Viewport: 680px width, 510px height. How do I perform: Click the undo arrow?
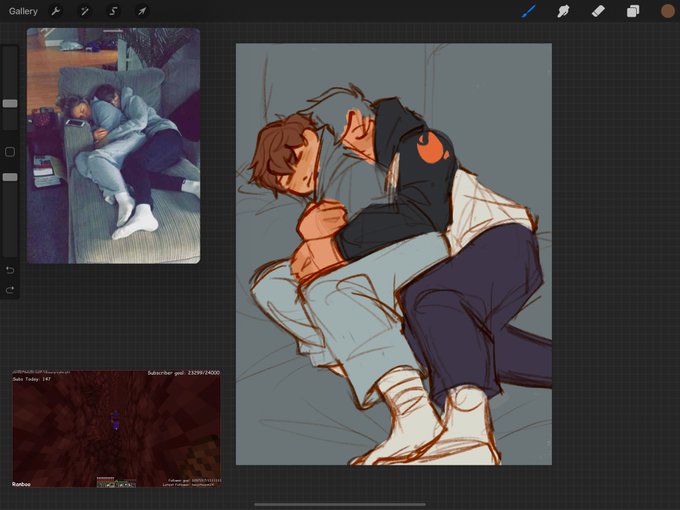[x=10, y=270]
